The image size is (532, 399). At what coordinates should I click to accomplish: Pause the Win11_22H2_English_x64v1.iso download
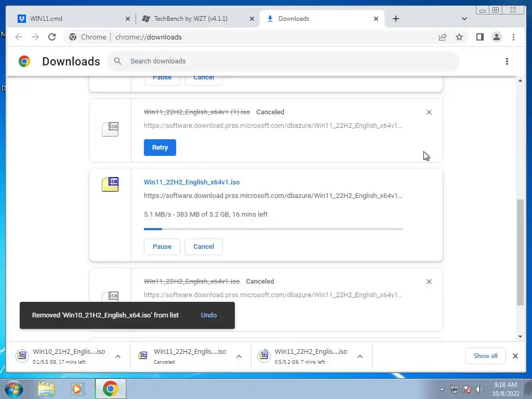[x=162, y=247]
